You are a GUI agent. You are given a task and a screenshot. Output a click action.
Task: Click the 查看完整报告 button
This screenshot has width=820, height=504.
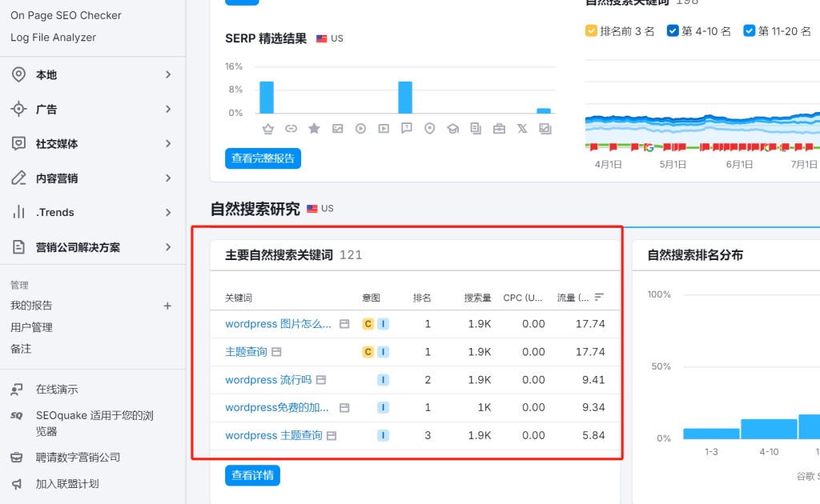pyautogui.click(x=263, y=158)
